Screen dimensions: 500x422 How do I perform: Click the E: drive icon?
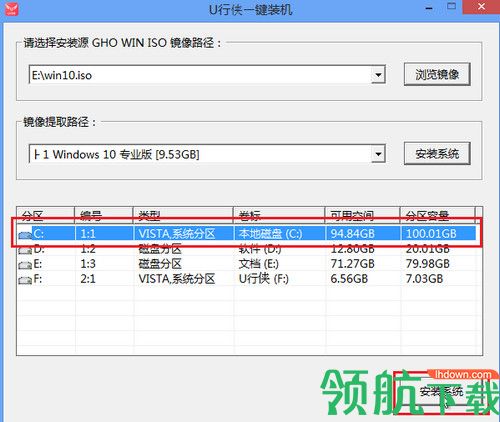[x=25, y=265]
